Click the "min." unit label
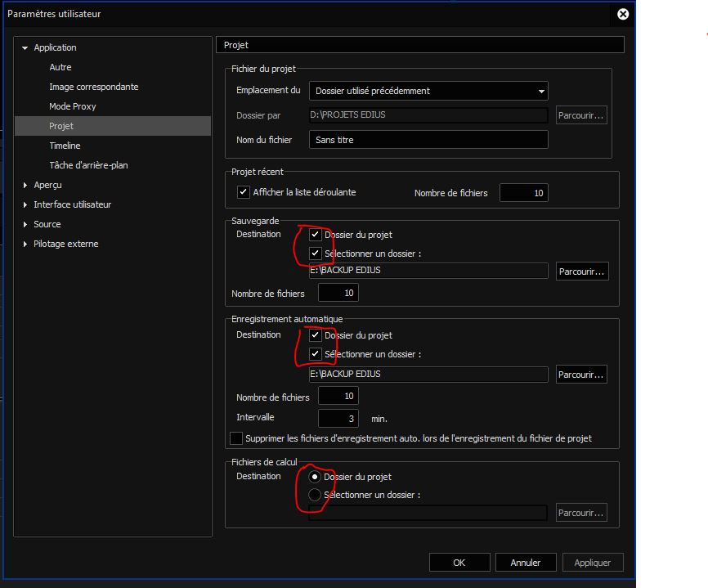The image size is (708, 588). pyautogui.click(x=379, y=419)
